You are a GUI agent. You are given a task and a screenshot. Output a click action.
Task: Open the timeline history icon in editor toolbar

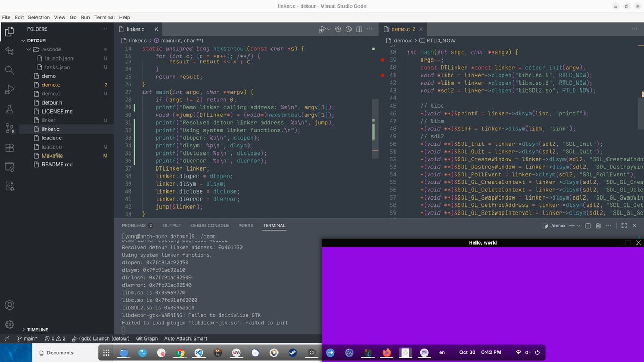348,29
